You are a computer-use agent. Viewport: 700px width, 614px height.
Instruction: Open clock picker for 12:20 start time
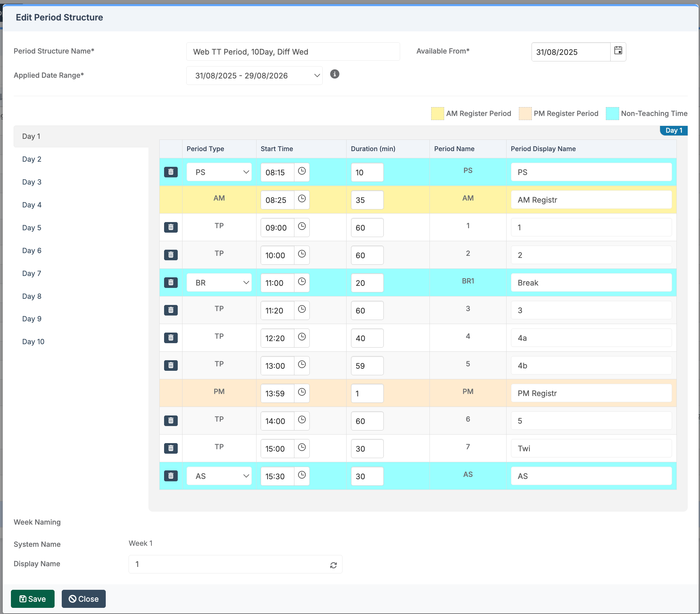point(301,337)
